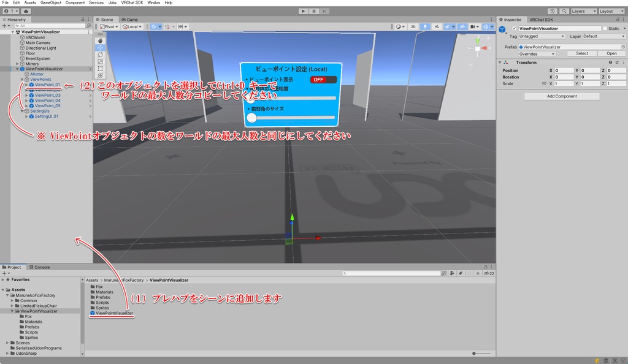The width and height of the screenshot is (628, 364).
Task: Open the Transform component three-dot menu
Action: coord(623,63)
